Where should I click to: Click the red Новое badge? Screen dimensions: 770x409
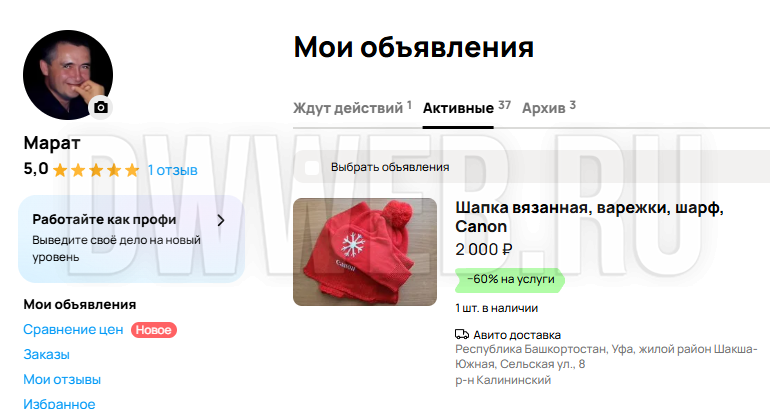(x=154, y=330)
